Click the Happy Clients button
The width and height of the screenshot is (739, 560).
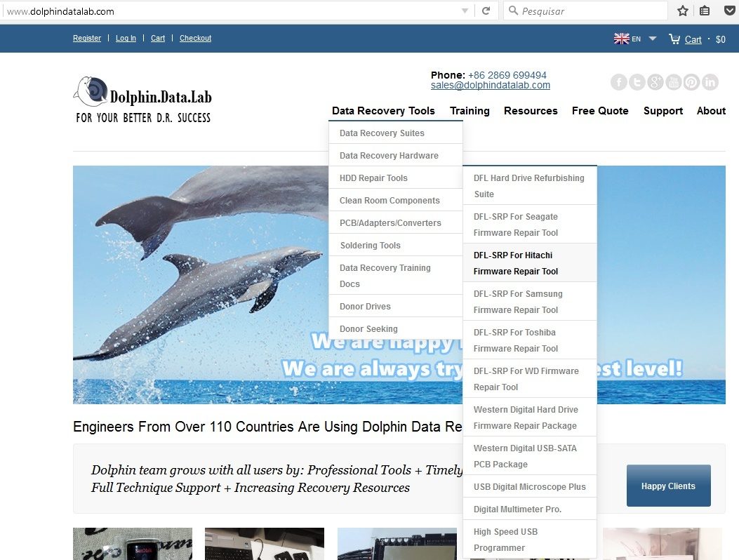pos(668,486)
